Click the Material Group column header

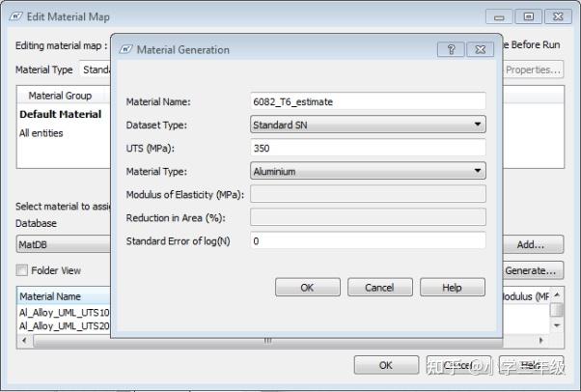60,96
